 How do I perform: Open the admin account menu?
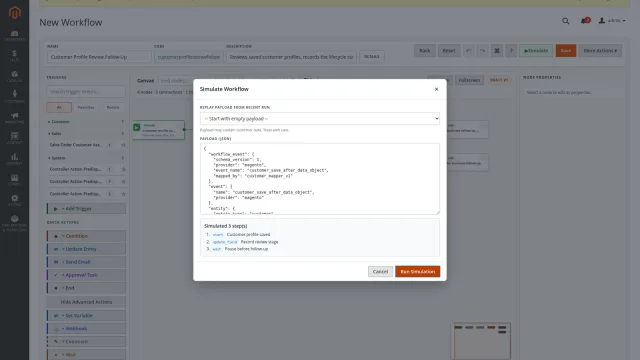pos(612,20)
